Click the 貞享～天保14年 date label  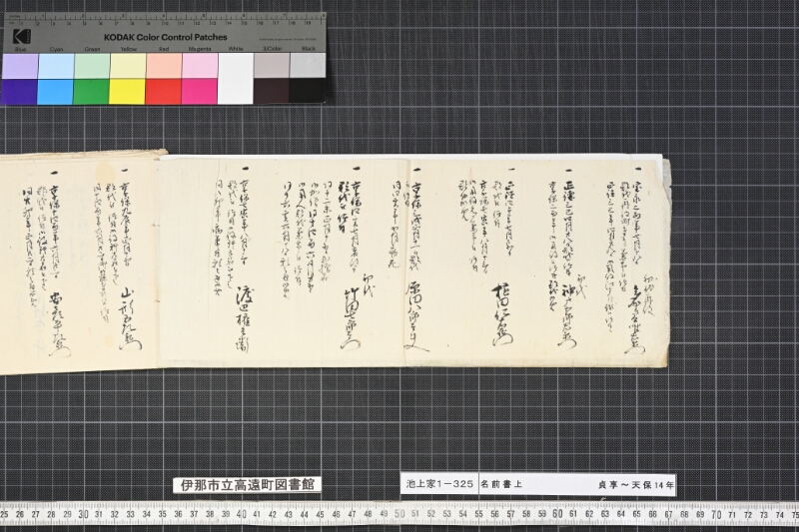pos(636,485)
